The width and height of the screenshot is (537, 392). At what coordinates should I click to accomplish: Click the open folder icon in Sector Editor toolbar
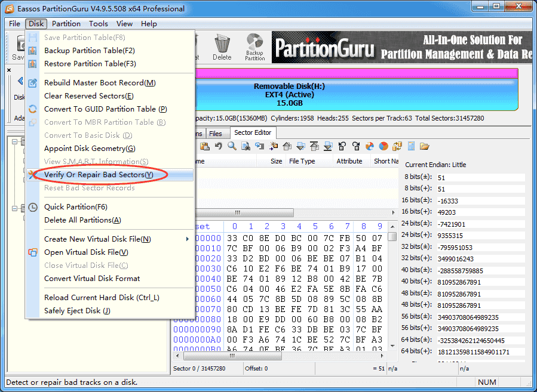point(424,146)
